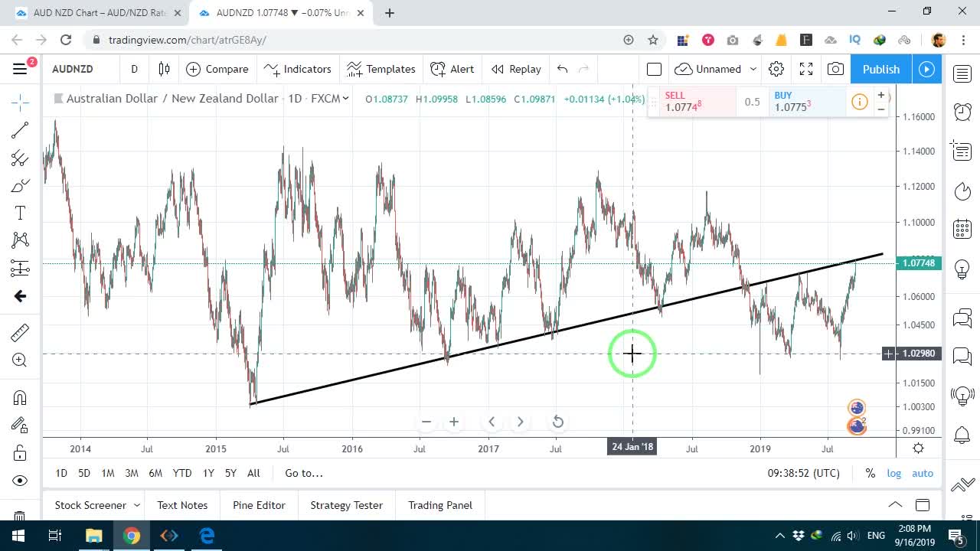Open the pitchfork tools group

pyautogui.click(x=20, y=158)
